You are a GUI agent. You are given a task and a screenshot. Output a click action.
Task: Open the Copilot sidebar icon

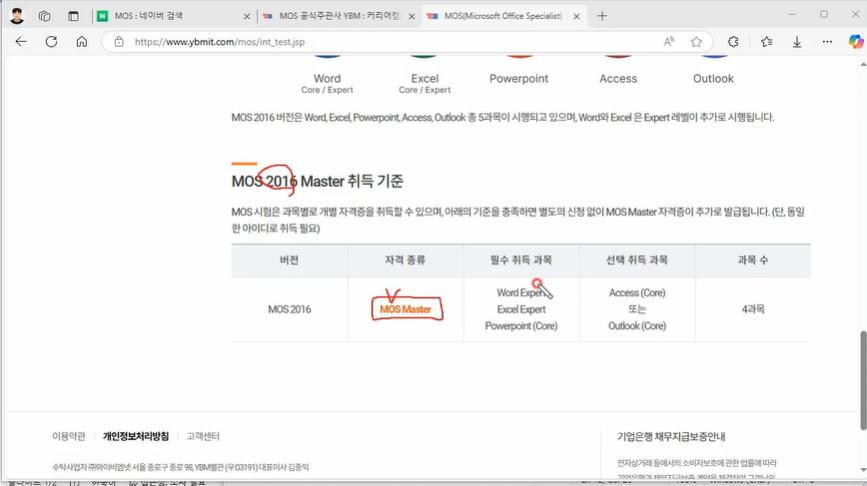[x=855, y=42]
